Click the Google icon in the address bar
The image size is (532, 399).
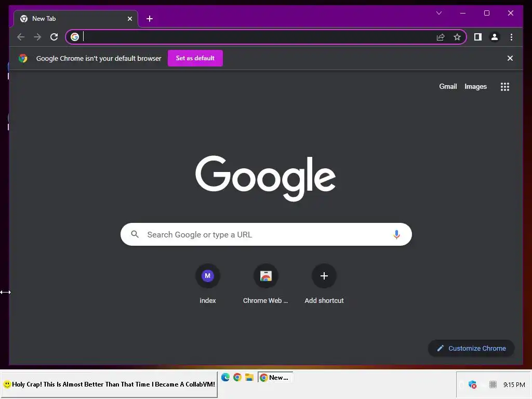point(75,37)
